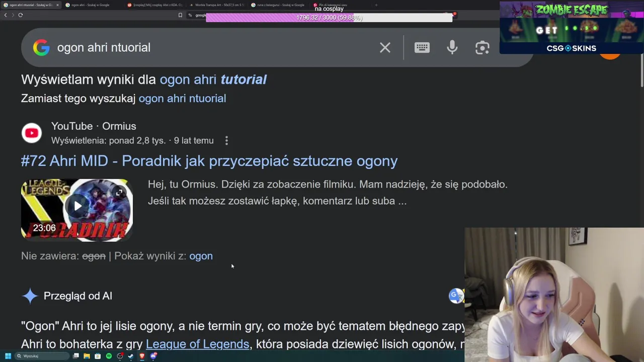Switch to Brave browser in the taskbar
The image size is (644, 362).
pos(142,356)
